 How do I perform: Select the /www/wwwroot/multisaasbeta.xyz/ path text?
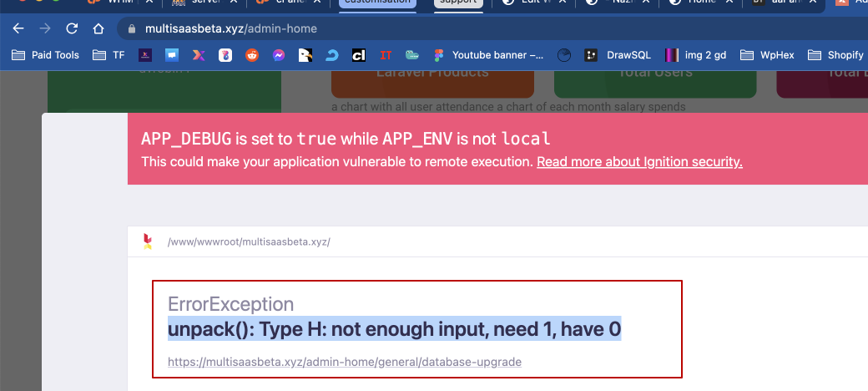tap(249, 242)
